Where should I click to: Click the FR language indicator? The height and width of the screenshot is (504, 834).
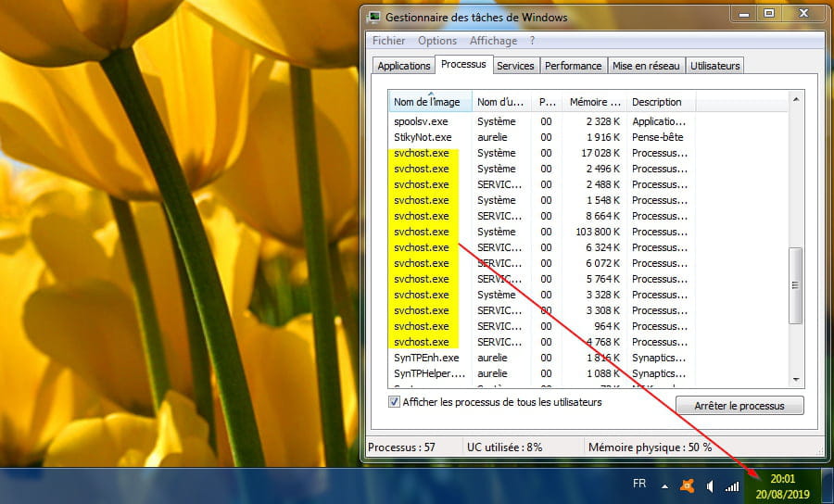639,484
